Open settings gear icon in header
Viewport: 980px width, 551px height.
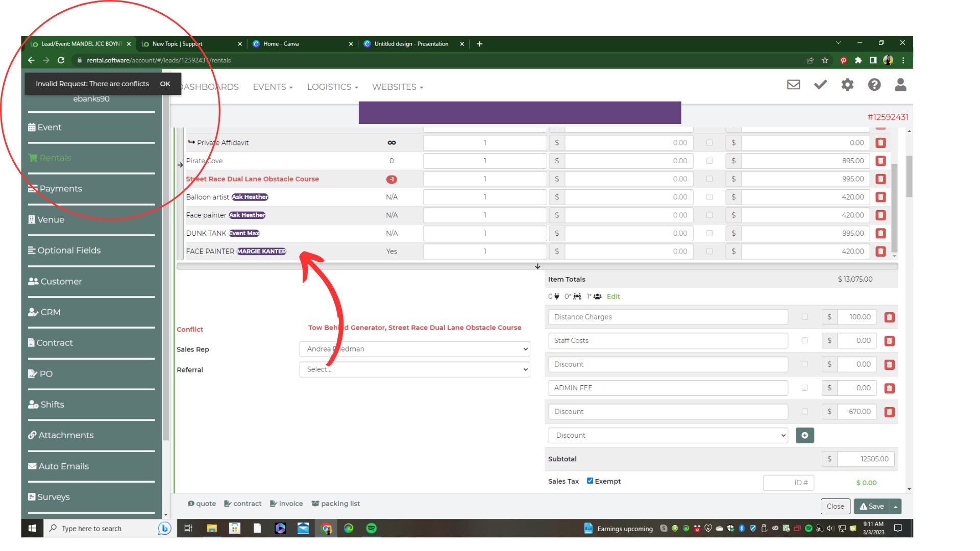point(847,85)
